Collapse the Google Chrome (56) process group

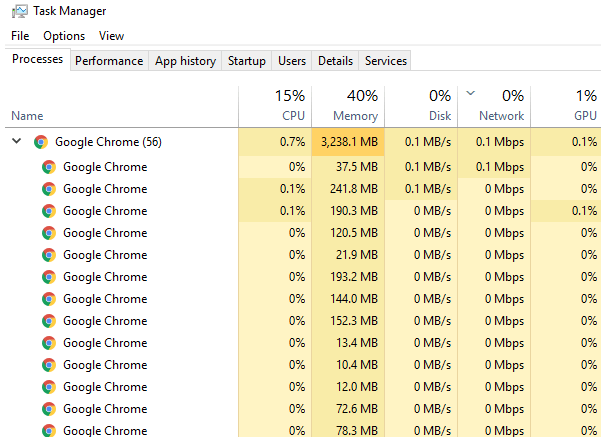tap(16, 141)
